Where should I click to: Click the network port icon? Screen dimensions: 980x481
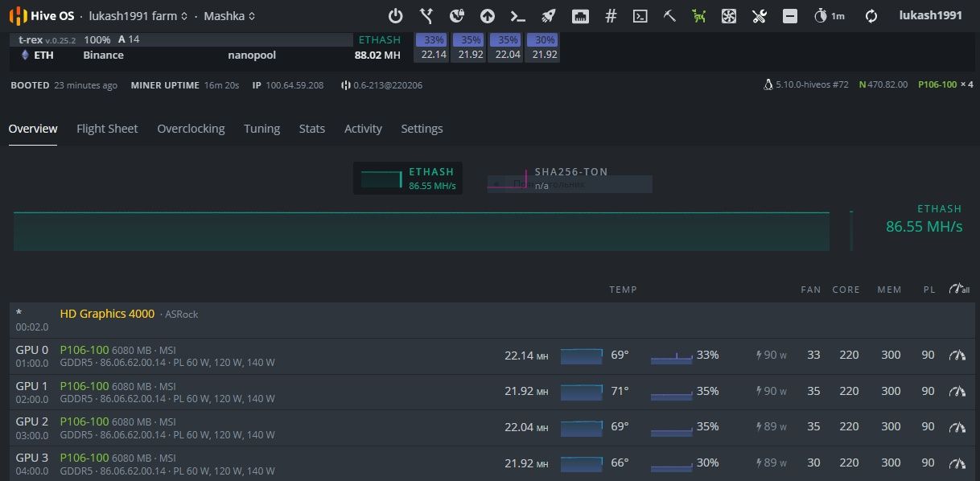(x=580, y=16)
